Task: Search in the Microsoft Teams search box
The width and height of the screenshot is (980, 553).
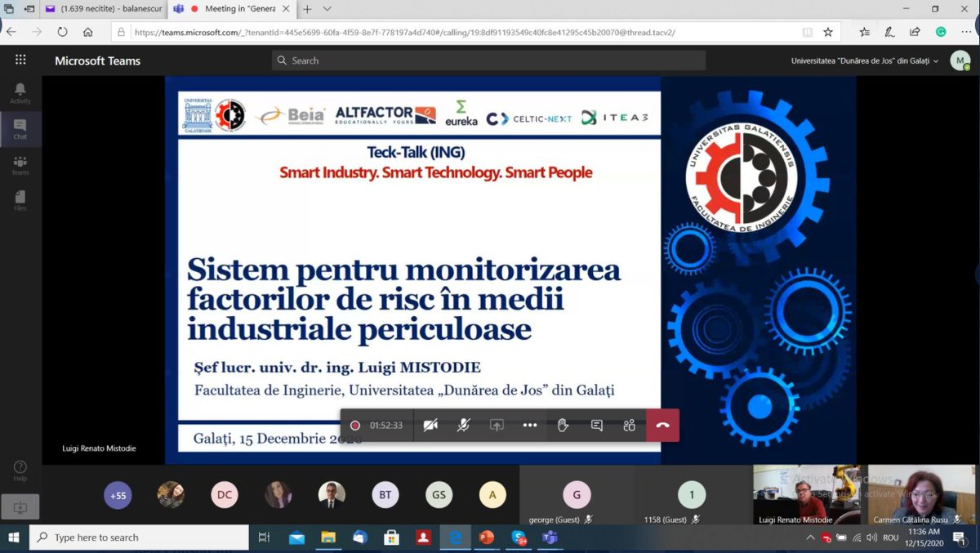Action: (x=488, y=60)
